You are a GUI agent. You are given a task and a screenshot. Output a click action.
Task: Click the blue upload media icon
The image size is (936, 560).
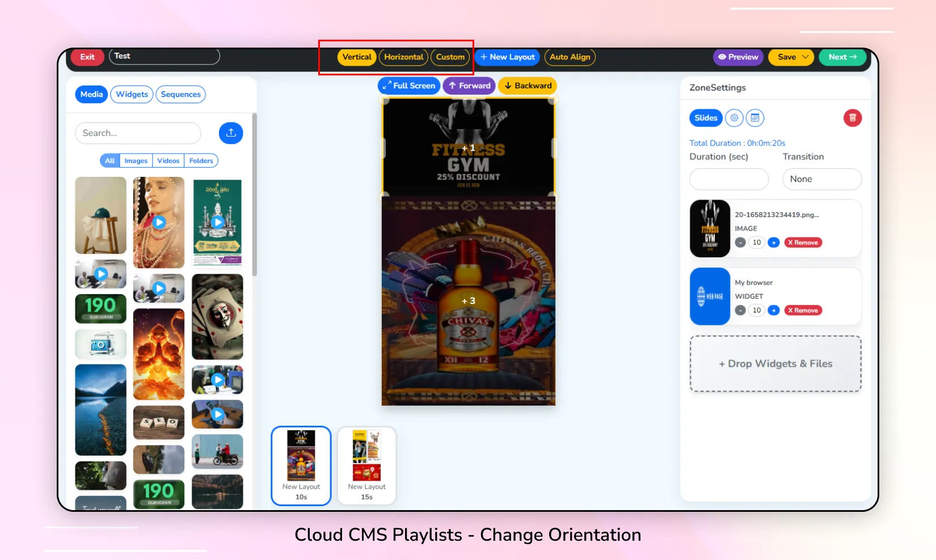tap(231, 133)
